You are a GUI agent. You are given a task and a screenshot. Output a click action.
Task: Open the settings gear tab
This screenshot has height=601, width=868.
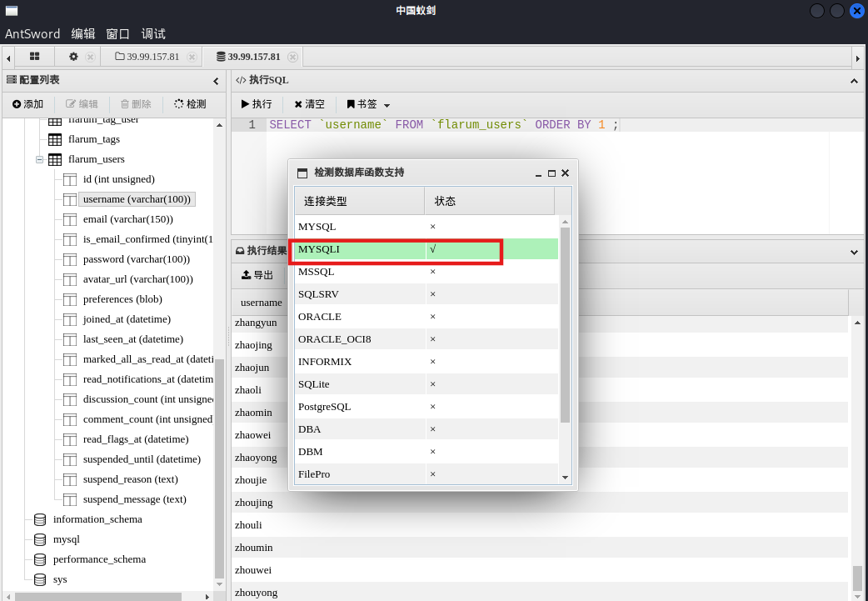pos(73,57)
